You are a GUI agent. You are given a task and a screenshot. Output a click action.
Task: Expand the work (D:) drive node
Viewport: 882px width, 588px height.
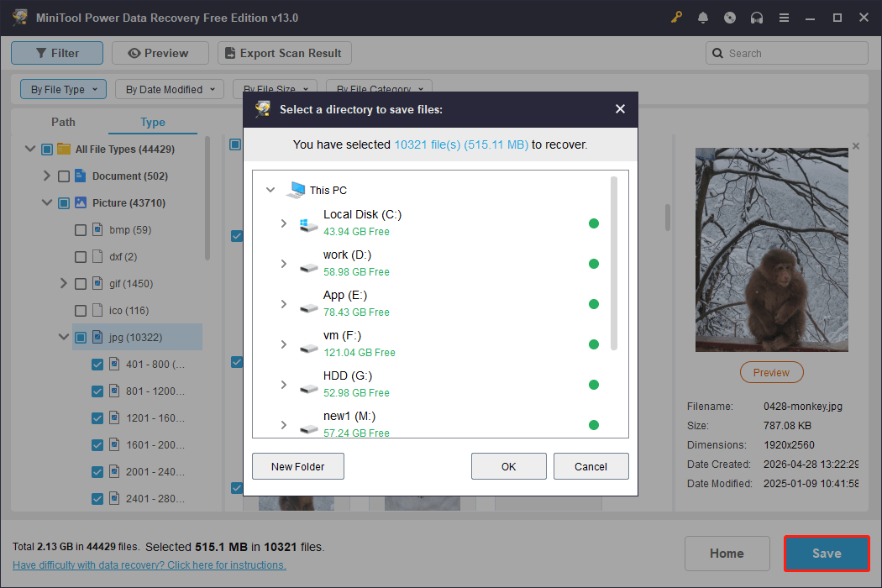284,264
